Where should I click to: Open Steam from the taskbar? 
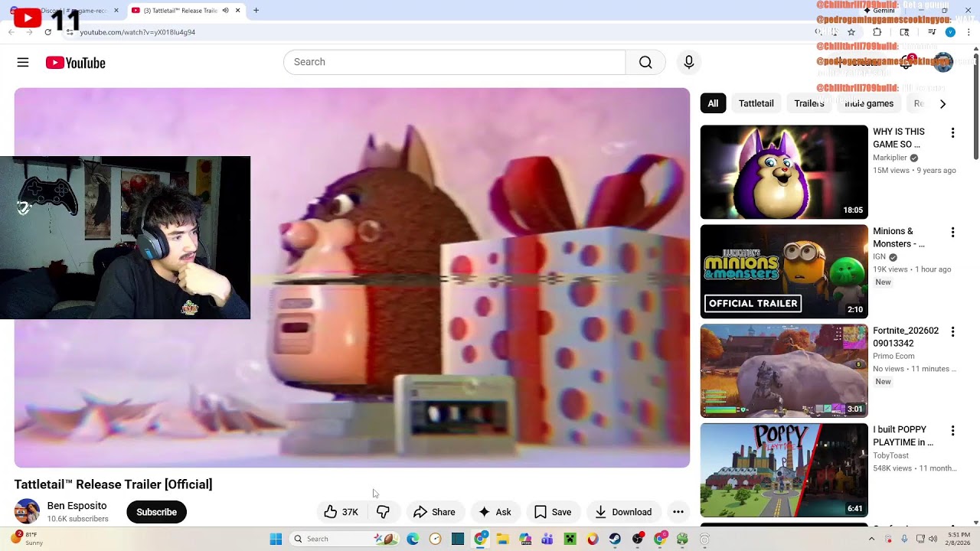tap(615, 539)
